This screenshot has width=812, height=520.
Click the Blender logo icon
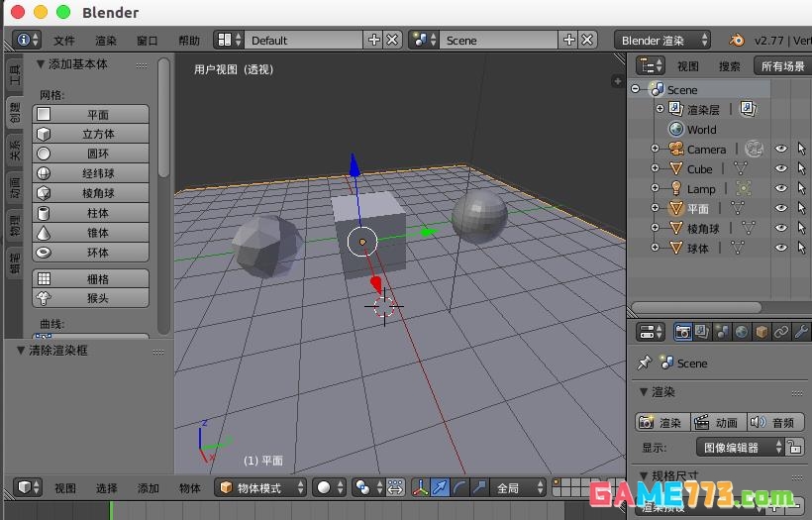(x=737, y=40)
